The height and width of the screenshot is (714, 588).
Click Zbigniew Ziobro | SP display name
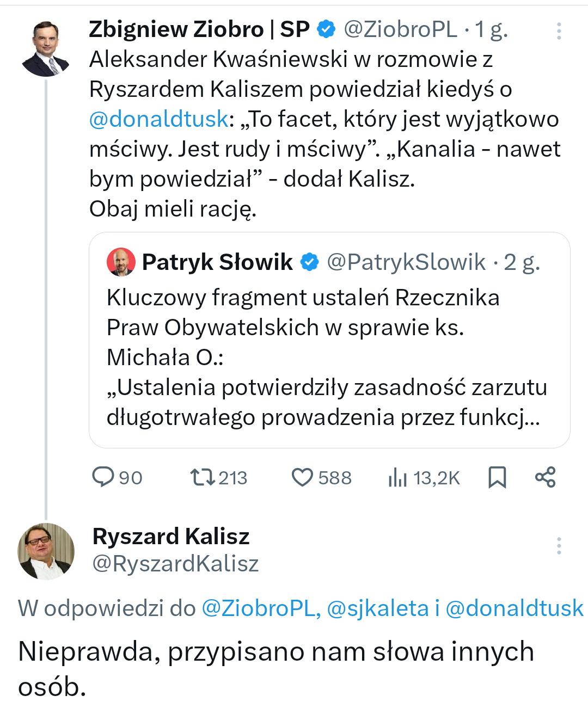199,29
